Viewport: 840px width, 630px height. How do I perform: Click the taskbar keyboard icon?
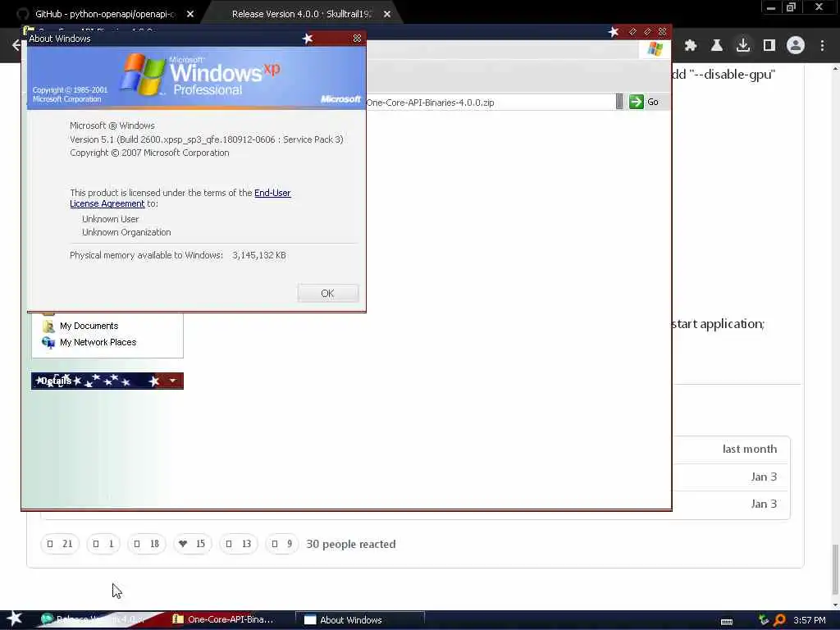point(727,621)
